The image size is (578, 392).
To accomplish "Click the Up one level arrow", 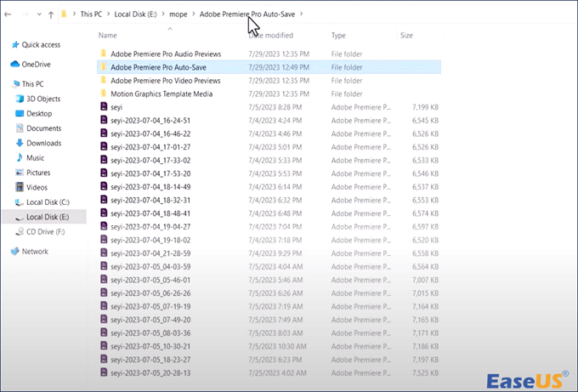I will 51,14.
